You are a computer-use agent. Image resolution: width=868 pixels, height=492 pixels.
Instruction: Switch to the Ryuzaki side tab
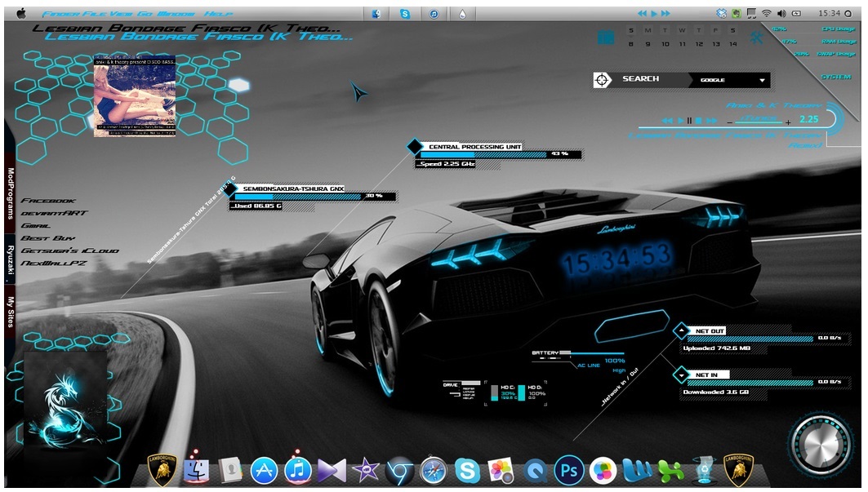10,259
